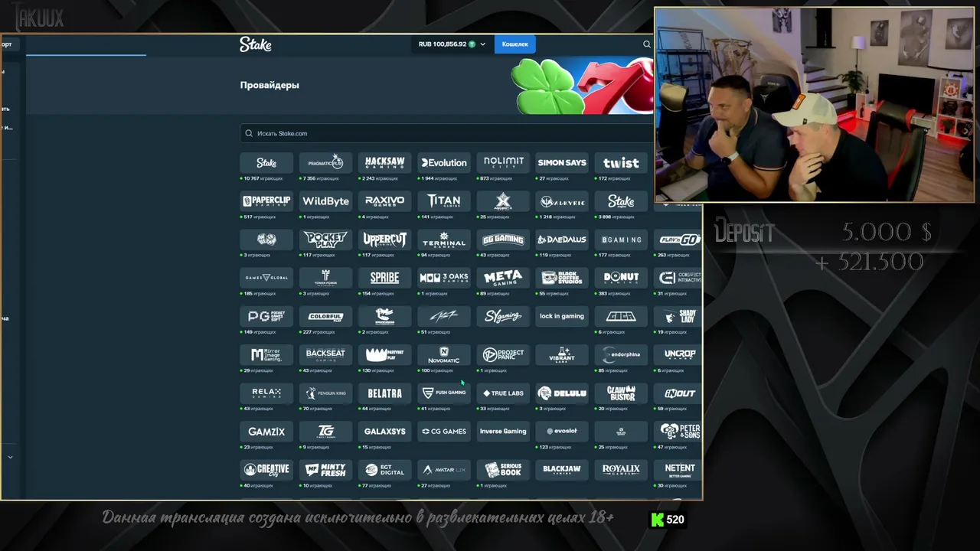Choose the Simon Says provider tile
980x551 pixels.
point(562,163)
